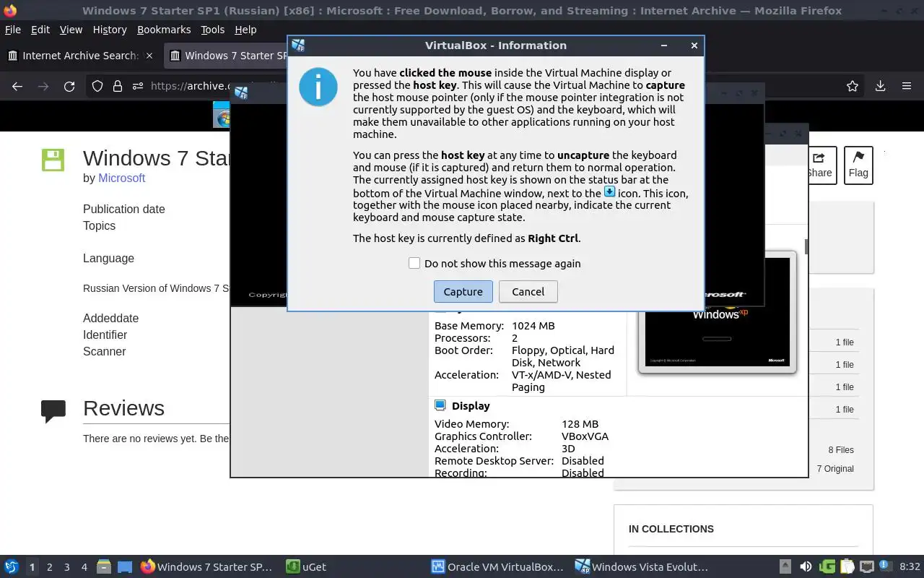924x578 pixels.
Task: Click the site security padlock icon
Action: (x=117, y=86)
